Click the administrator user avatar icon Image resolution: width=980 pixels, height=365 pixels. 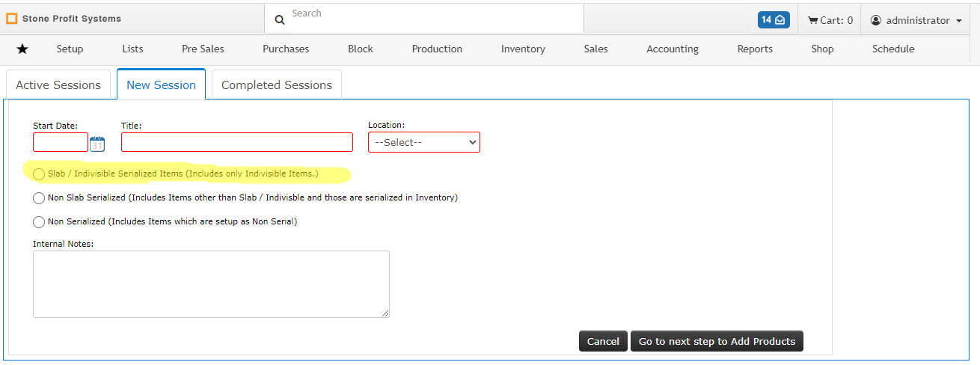(x=876, y=20)
